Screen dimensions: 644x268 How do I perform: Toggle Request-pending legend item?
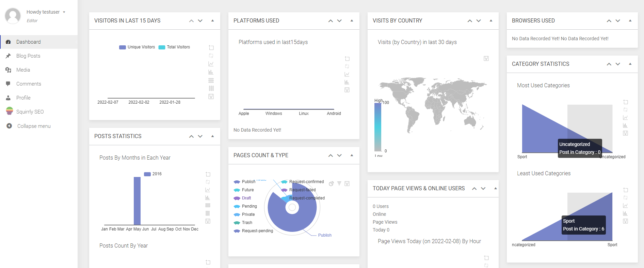coord(254,231)
